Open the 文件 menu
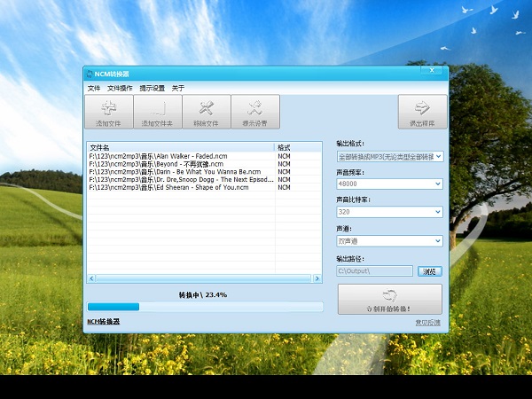This screenshot has height=399, width=532. tap(94, 89)
